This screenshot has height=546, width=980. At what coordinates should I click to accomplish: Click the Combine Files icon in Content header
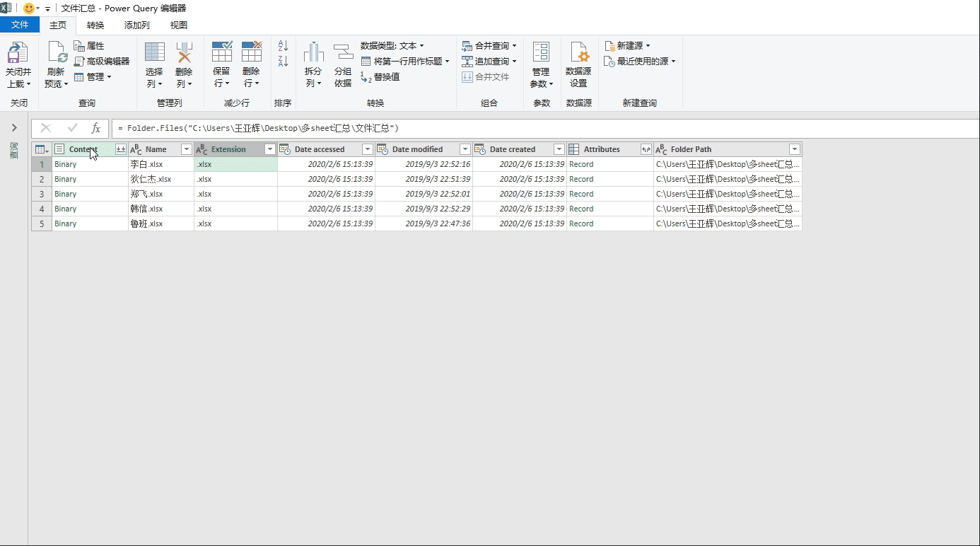[121, 149]
